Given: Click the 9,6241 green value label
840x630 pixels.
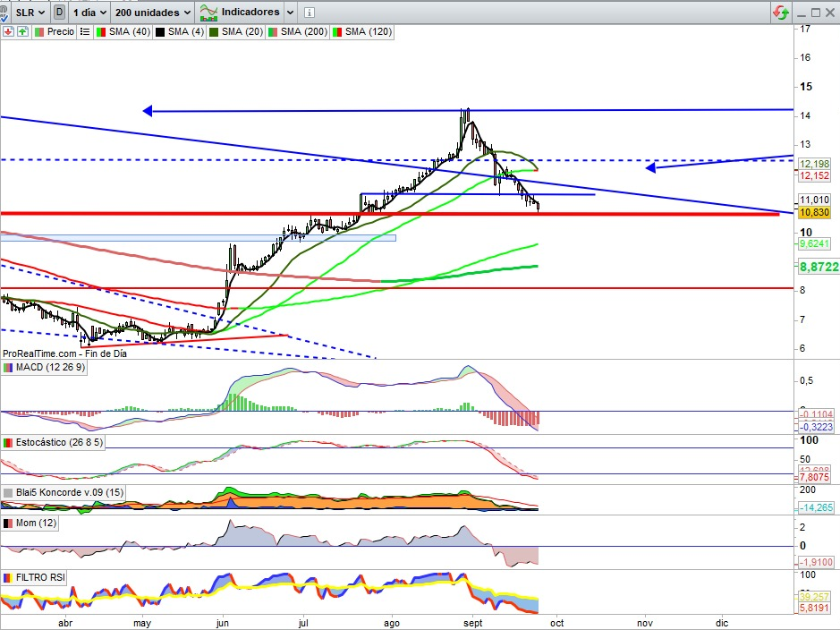Looking at the screenshot, I should [x=814, y=243].
